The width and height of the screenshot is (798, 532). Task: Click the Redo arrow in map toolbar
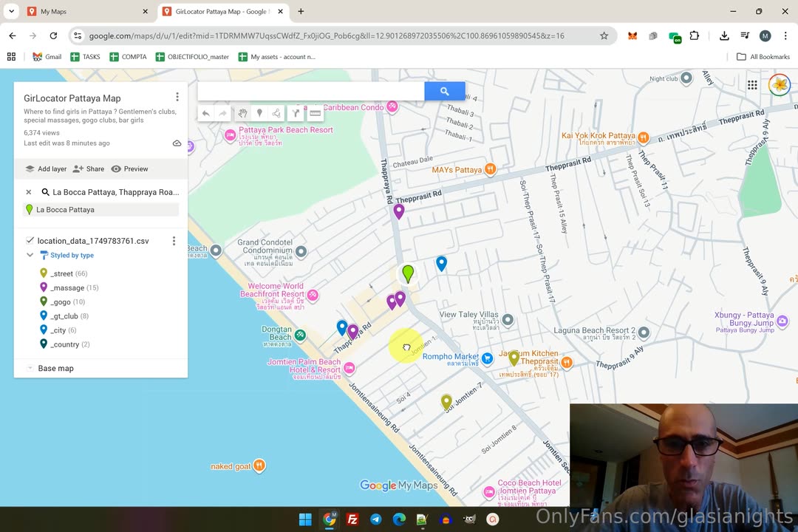pos(223,113)
